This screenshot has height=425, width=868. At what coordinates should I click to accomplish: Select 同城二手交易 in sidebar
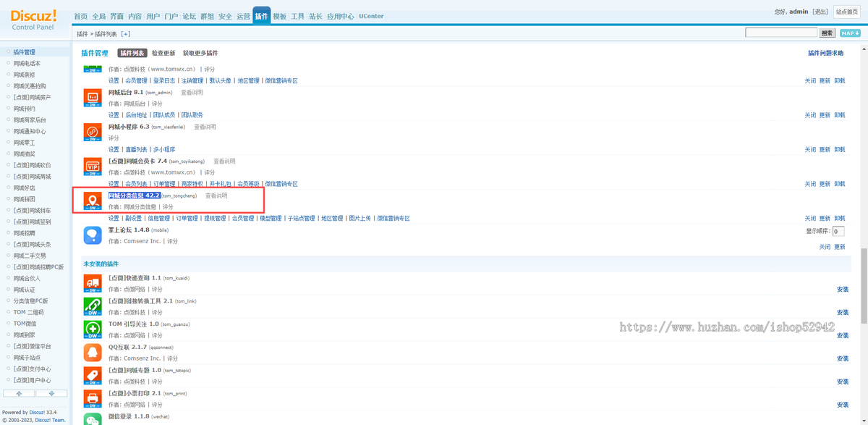[30, 256]
